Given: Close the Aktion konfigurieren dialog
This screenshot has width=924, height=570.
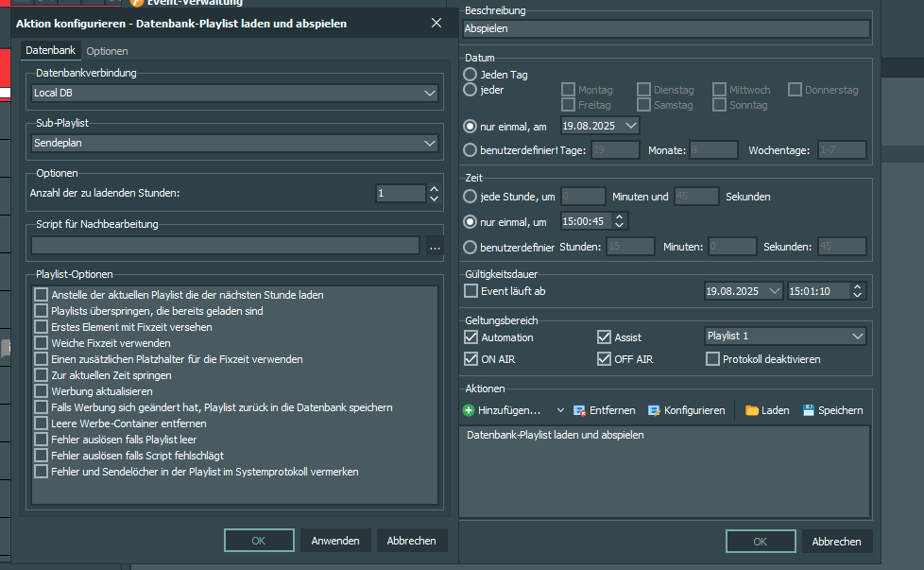Looking at the screenshot, I should pos(436,23).
